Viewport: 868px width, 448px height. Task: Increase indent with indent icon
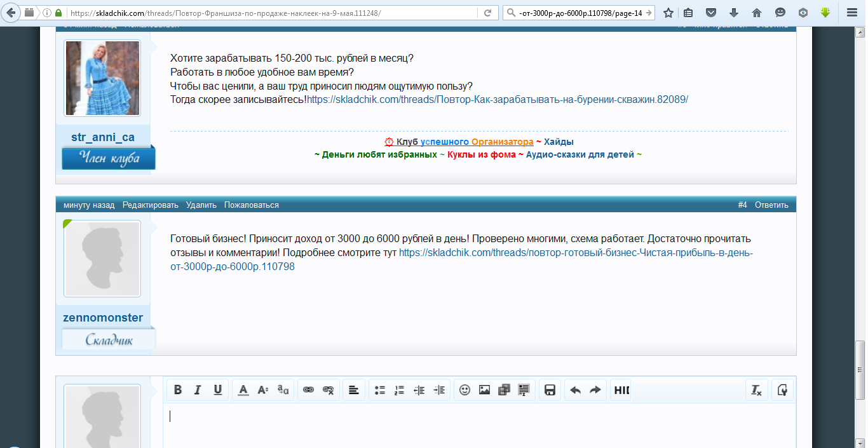[439, 390]
